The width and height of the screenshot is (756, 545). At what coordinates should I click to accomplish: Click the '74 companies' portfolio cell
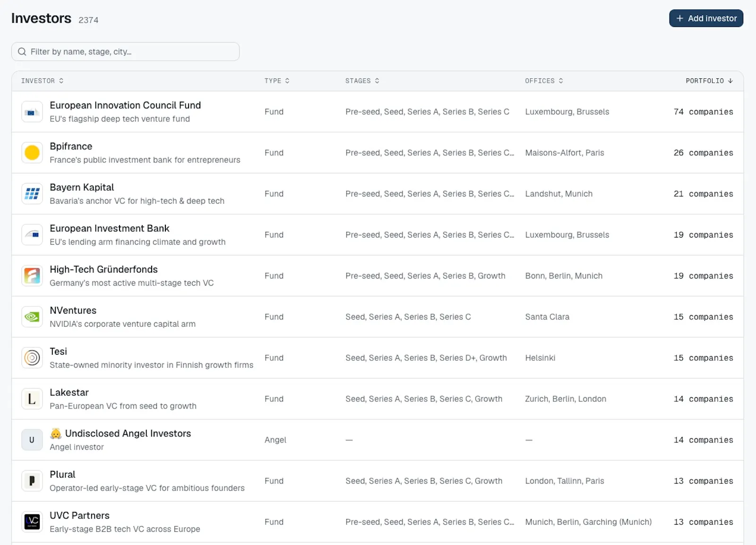pyautogui.click(x=703, y=112)
